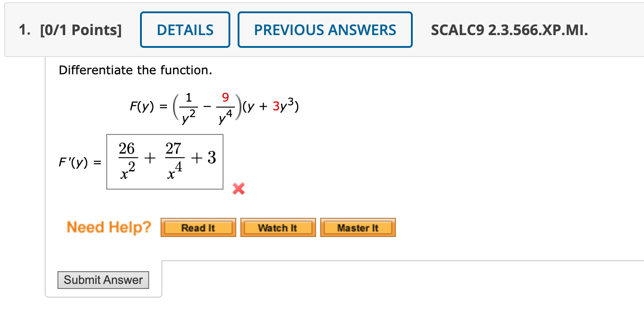This screenshot has height=309, width=644.
Task: Submit Answer for the differentiation problem
Action: (103, 279)
